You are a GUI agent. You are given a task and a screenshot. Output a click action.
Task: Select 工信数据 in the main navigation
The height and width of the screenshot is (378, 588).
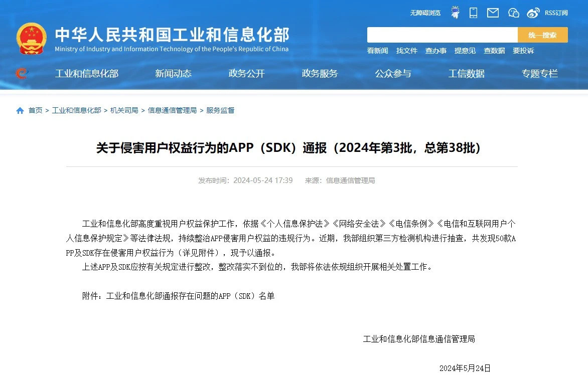[x=466, y=74]
